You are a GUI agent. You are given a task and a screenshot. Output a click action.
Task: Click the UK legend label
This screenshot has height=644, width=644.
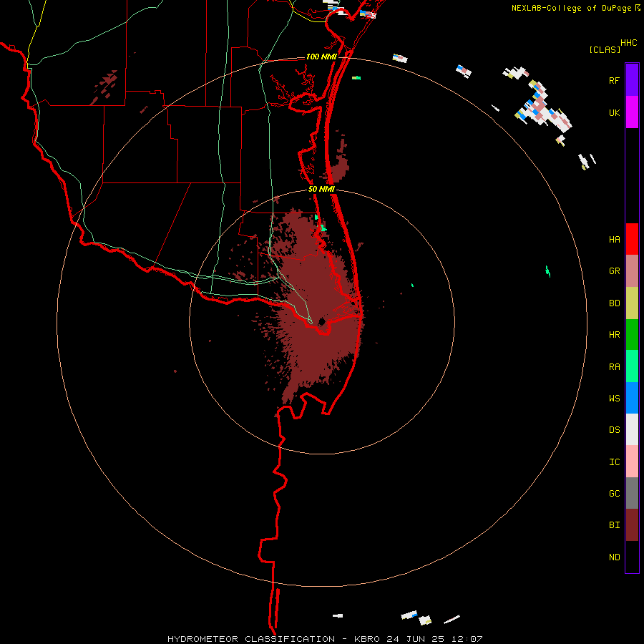click(614, 112)
